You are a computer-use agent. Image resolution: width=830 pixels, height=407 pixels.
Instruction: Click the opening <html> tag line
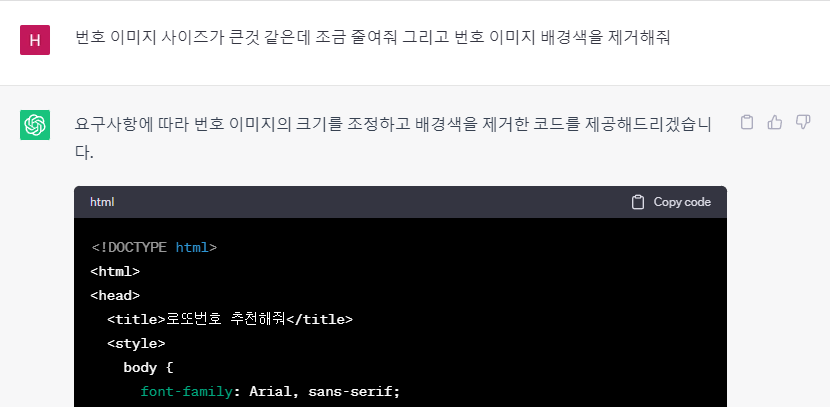(x=115, y=272)
